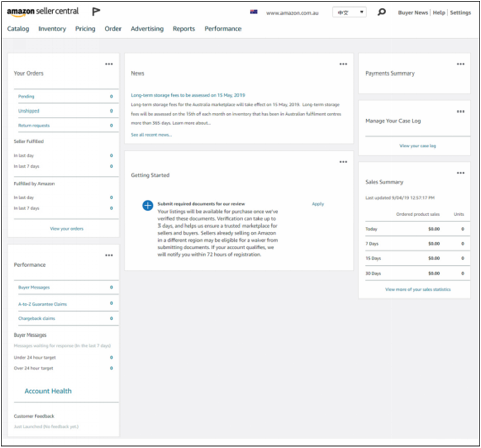Click the Australian flag marketplace icon
This screenshot has width=481, height=448.
coord(254,12)
